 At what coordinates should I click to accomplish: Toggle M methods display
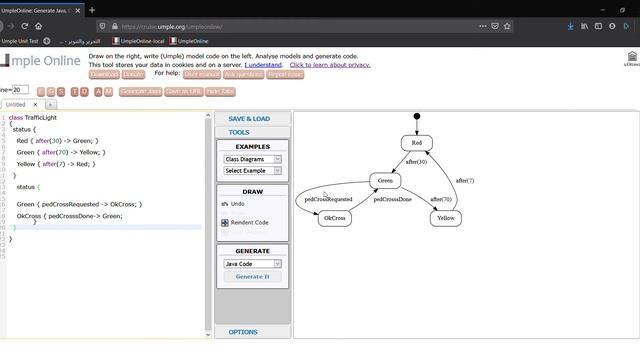(x=108, y=91)
